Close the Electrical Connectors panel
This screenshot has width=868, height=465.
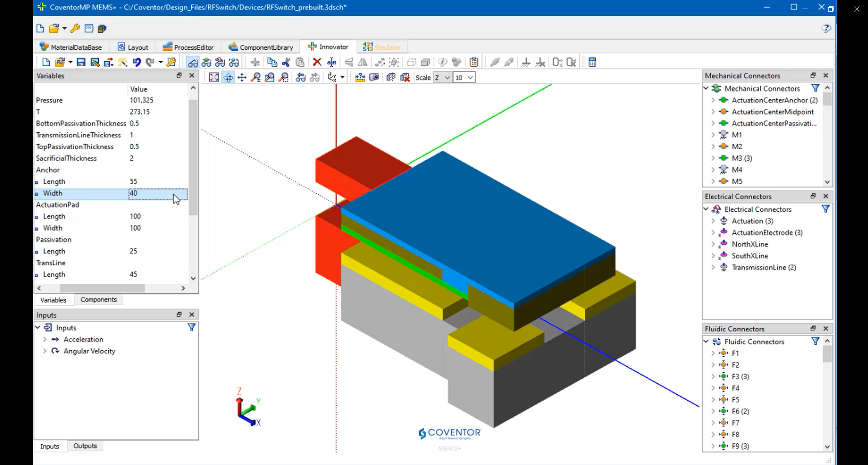pos(826,196)
